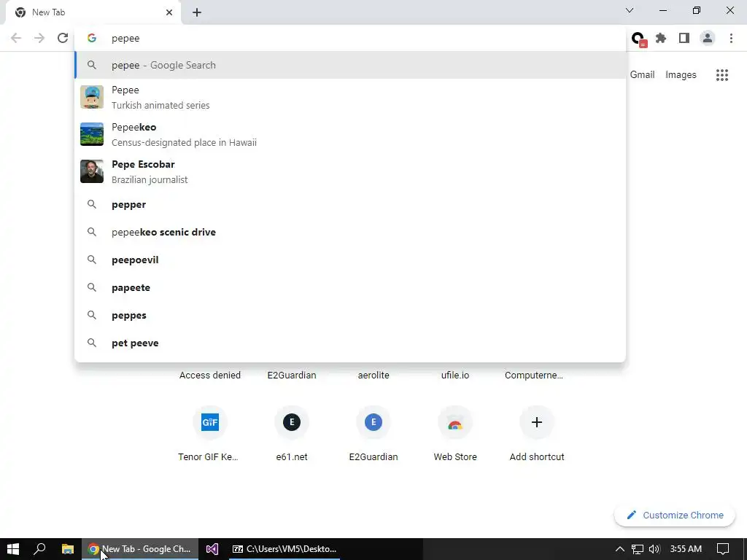The image size is (747, 560).
Task: Toggle the Chrome side panel icon
Action: click(684, 38)
